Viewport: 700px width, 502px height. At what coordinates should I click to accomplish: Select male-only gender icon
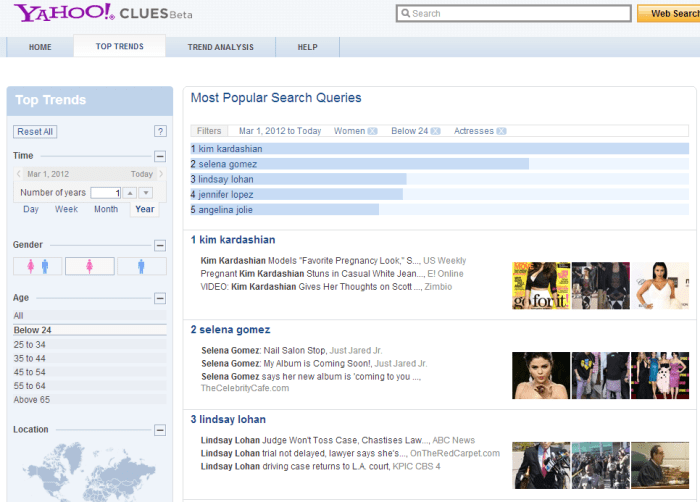click(x=142, y=266)
